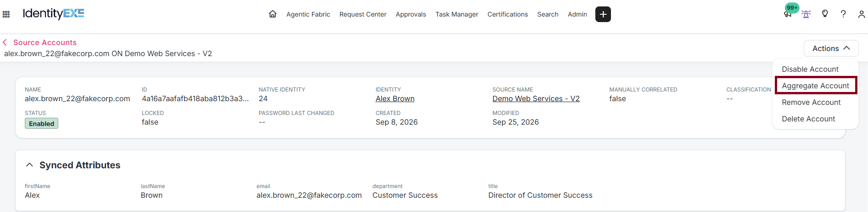This screenshot has height=212, width=868.
Task: Click the back chevron beside Source Accounts
Action: click(5, 42)
